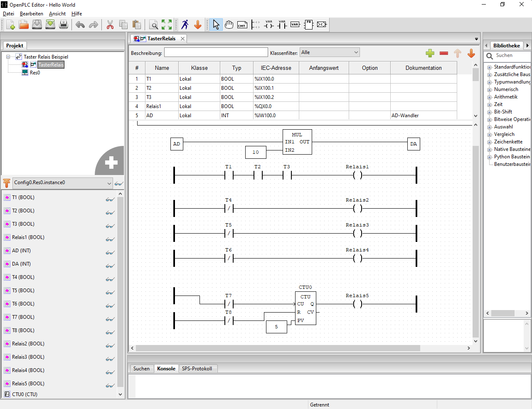The image size is (532, 409).
Task: Open the search find dialog icon
Action: coord(153,25)
